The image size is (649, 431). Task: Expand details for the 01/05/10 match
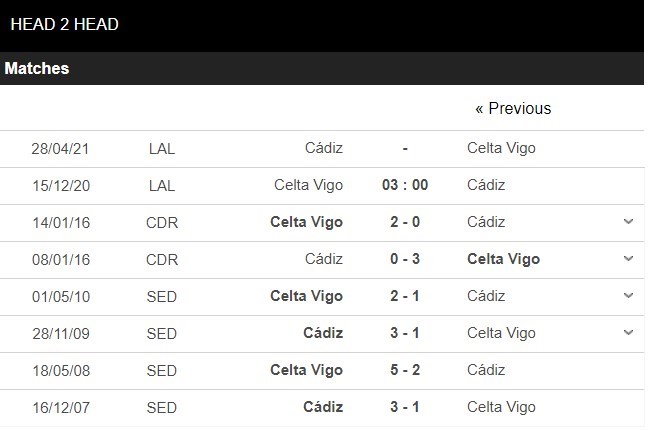[x=628, y=296]
